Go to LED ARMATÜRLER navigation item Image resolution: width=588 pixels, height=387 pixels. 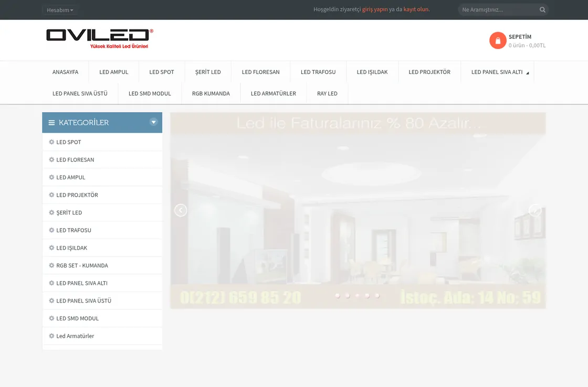point(274,93)
